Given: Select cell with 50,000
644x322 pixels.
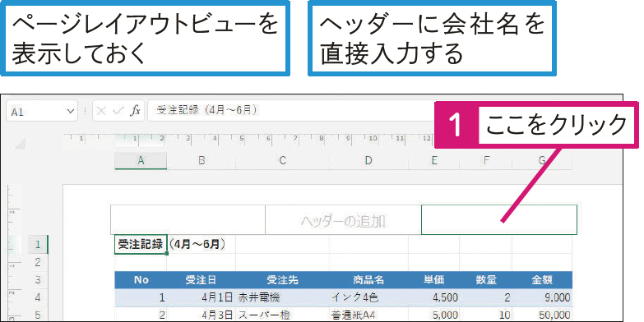Looking at the screenshot, I should click(542, 315).
